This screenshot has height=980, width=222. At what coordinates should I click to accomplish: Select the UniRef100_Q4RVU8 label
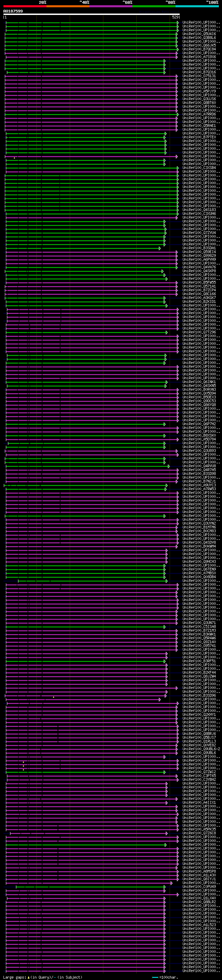199,466
